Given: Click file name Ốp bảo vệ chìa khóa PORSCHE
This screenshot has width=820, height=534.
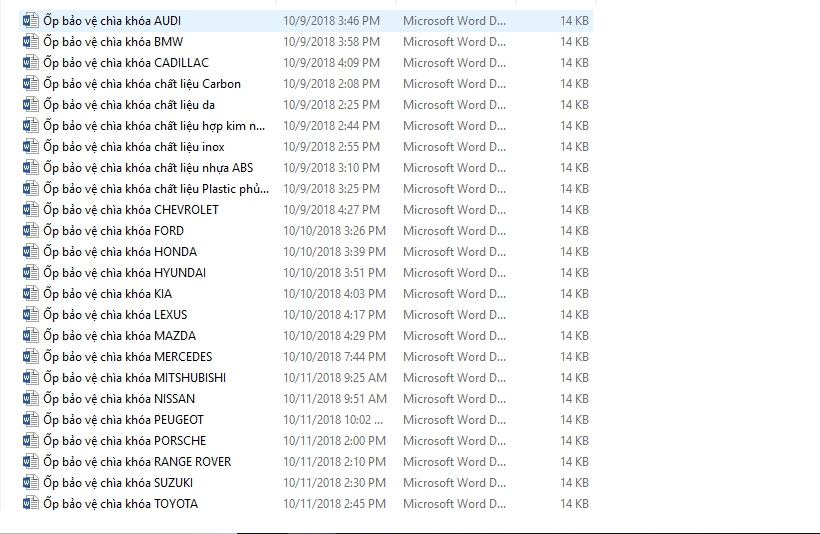Looking at the screenshot, I should 124,440.
